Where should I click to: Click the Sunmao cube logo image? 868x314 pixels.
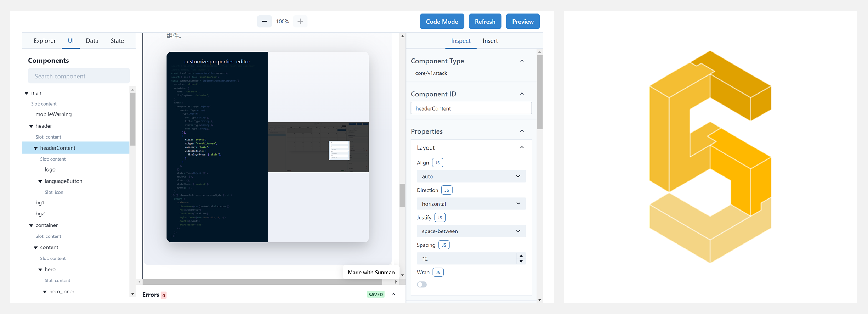(x=710, y=157)
